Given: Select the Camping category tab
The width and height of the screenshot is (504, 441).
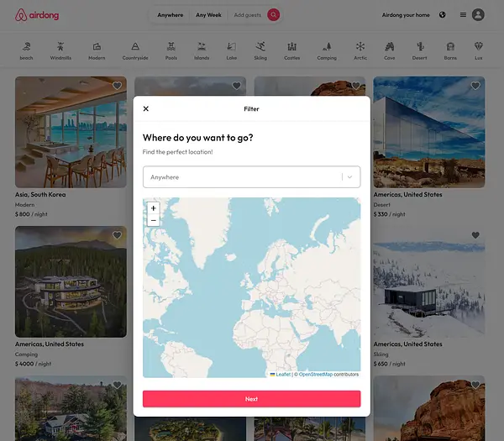Looking at the screenshot, I should click(327, 50).
